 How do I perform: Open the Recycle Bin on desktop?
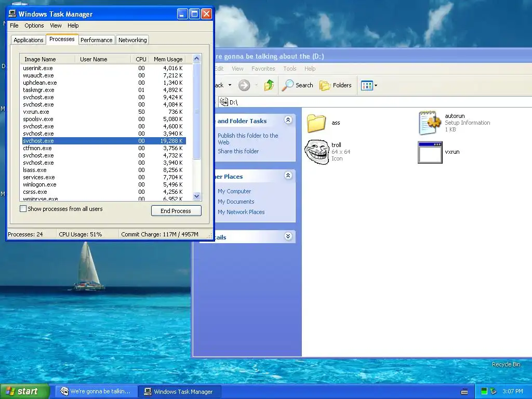tap(506, 364)
